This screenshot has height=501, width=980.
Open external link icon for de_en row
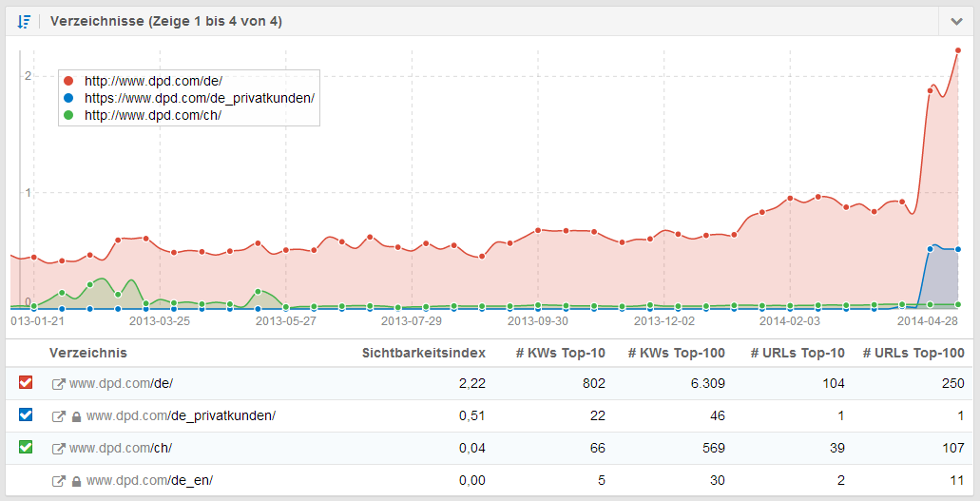coord(58,480)
